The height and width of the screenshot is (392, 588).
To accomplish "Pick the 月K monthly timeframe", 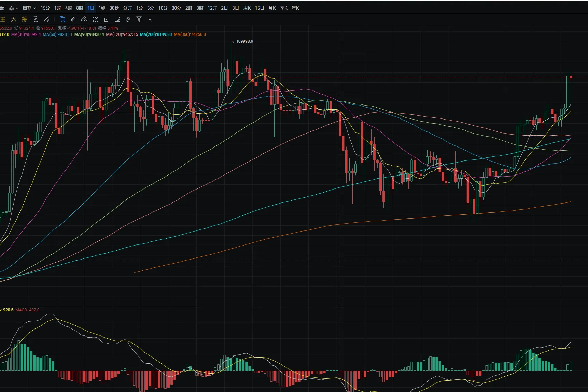I will [272, 8].
